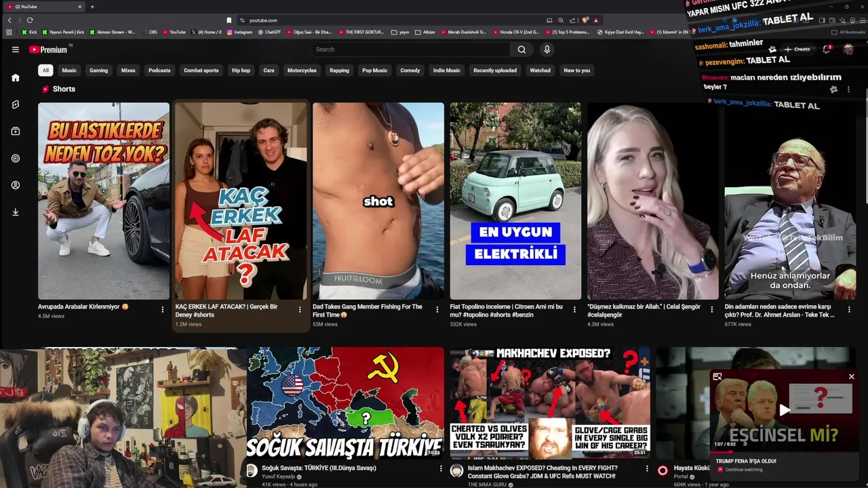Click Portal channel avatar icon

[x=663, y=470]
